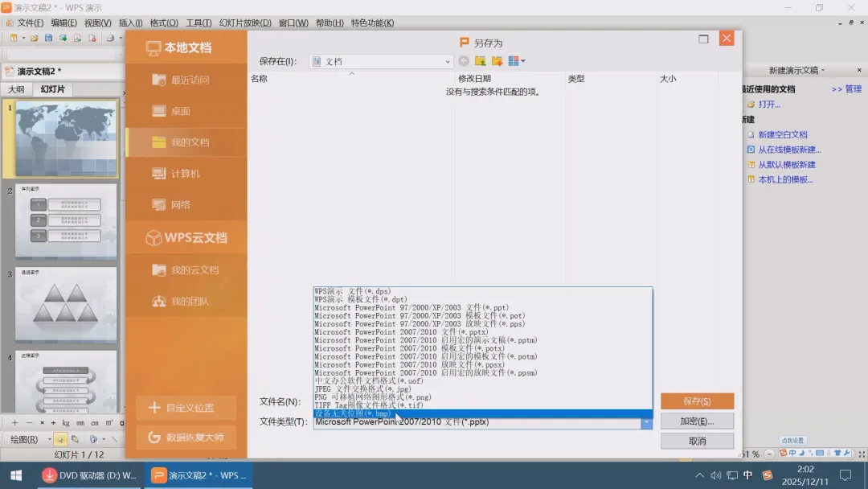Click the print toolbar icon
Image resolution: width=868 pixels, height=489 pixels.
click(x=110, y=38)
